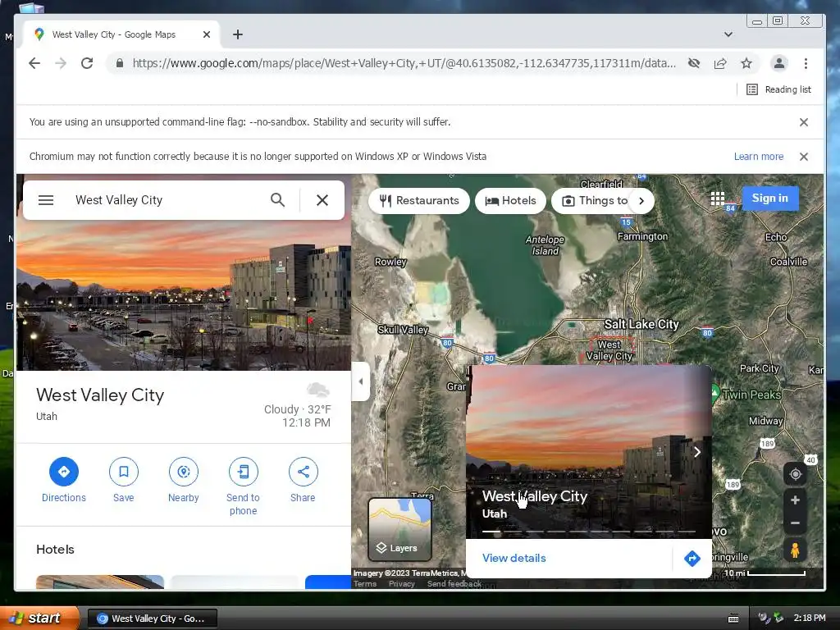Clear the West Valley City search
Image resolution: width=840 pixels, height=630 pixels.
coord(322,200)
